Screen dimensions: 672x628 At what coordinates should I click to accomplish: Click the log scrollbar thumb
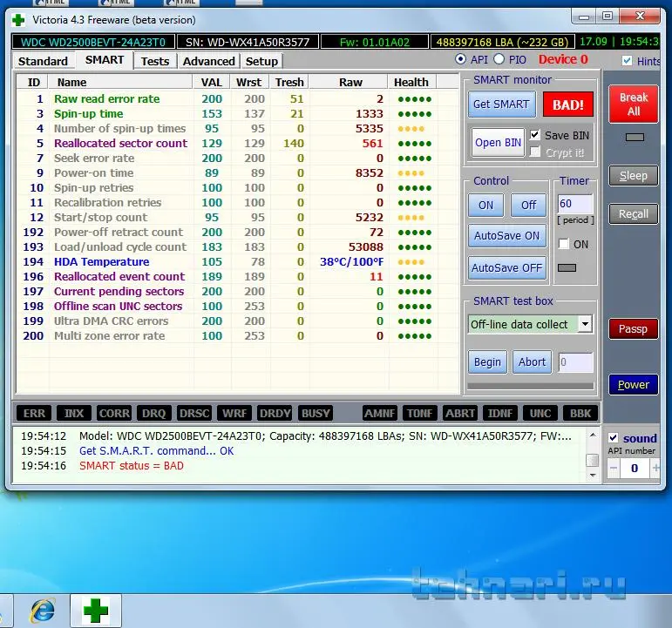593,460
